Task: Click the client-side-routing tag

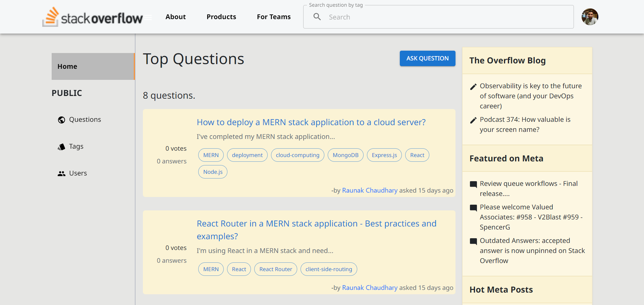Action: (328, 269)
